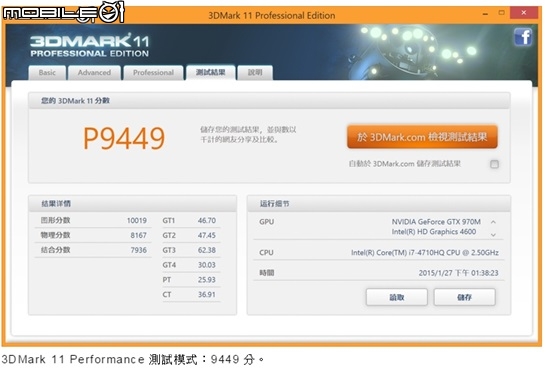Select the GT3 value 62.38

[x=207, y=250]
